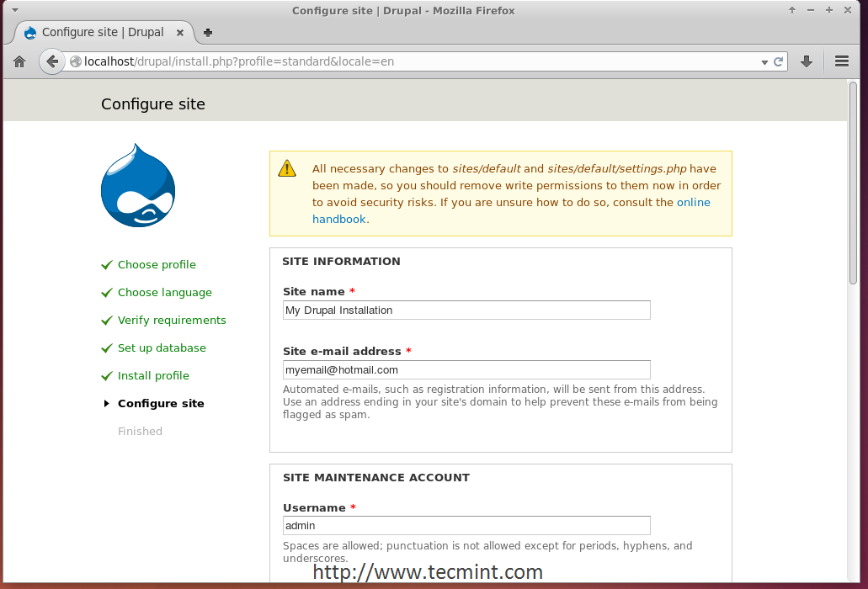Open the URL history dropdown arrow

click(764, 62)
